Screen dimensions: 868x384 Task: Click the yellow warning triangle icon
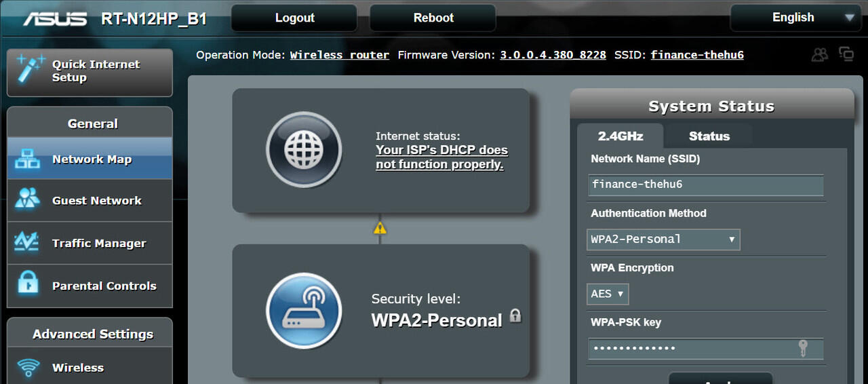pyautogui.click(x=380, y=229)
